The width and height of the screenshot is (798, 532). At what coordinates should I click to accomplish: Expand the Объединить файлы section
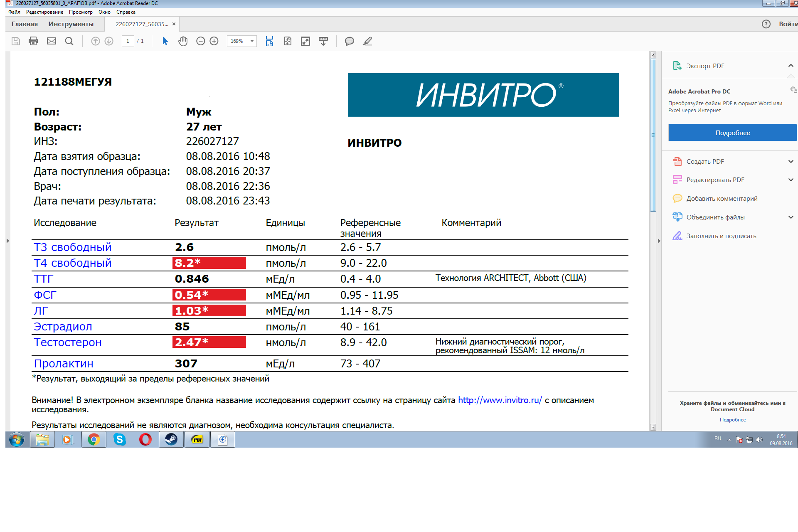click(791, 217)
